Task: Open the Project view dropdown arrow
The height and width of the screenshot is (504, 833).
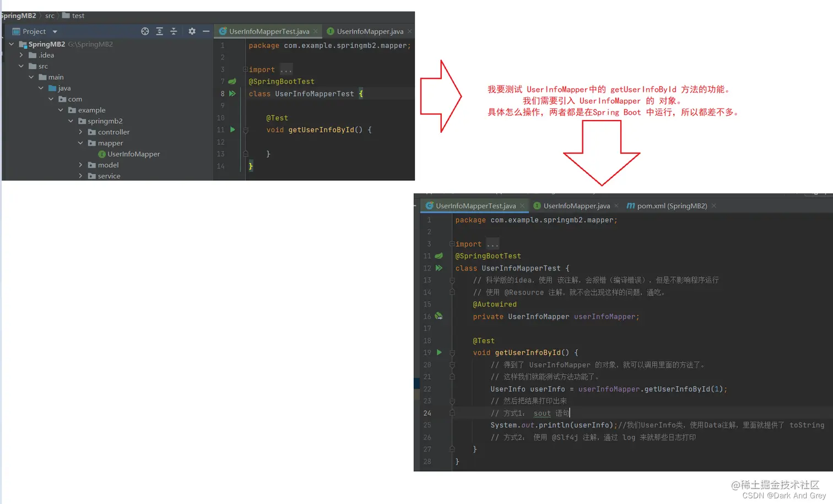Action: (55, 32)
